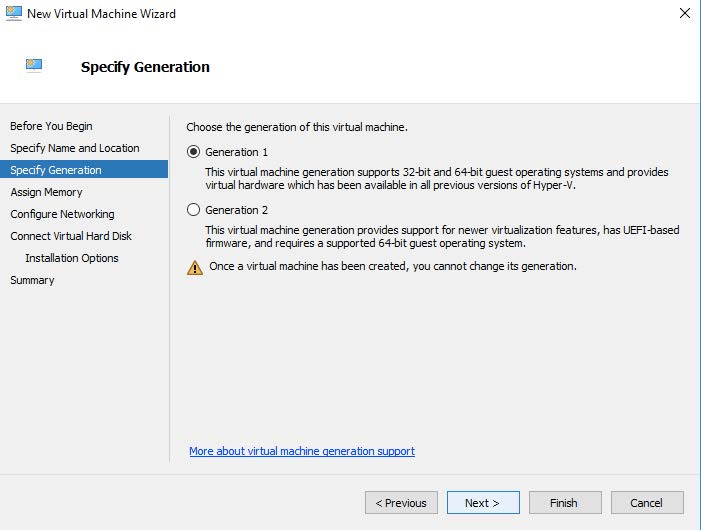Select the Generation 2 radio button
701x530 pixels.
point(194,210)
